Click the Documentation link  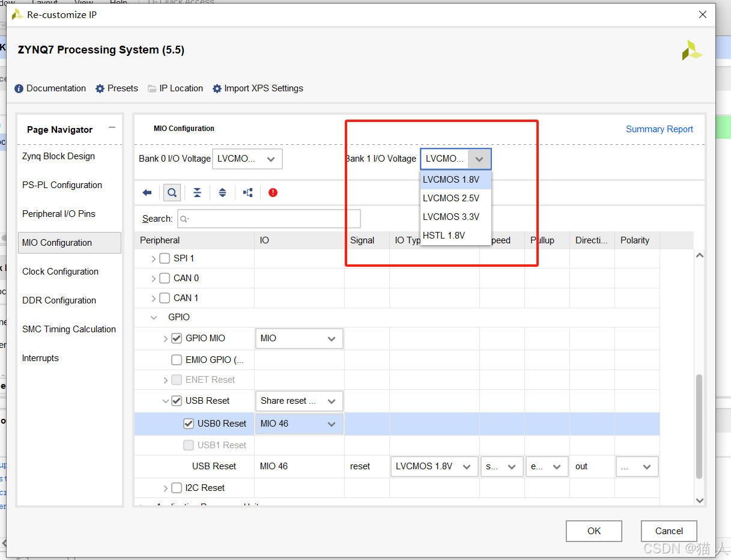56,88
